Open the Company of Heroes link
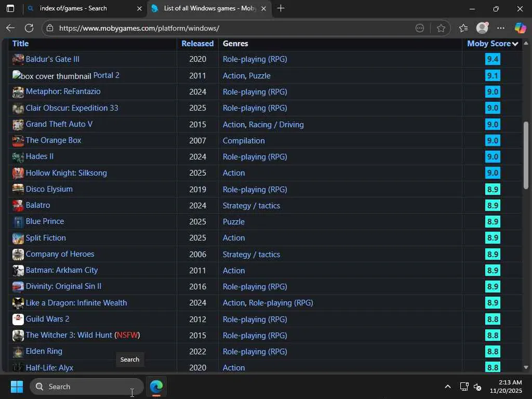Screen dimensions: 532x399 (x=60, y=254)
